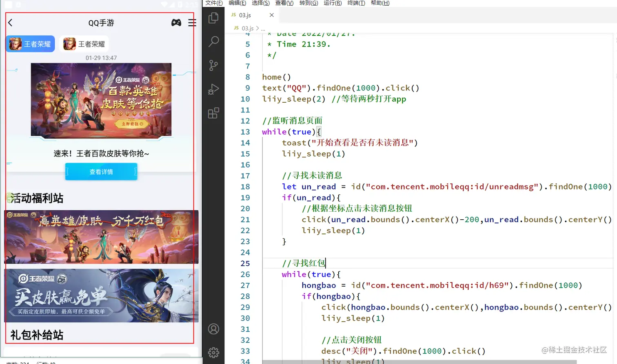
Task: Click the toast("开始查看是否有未读消息") line
Action: pos(350,143)
